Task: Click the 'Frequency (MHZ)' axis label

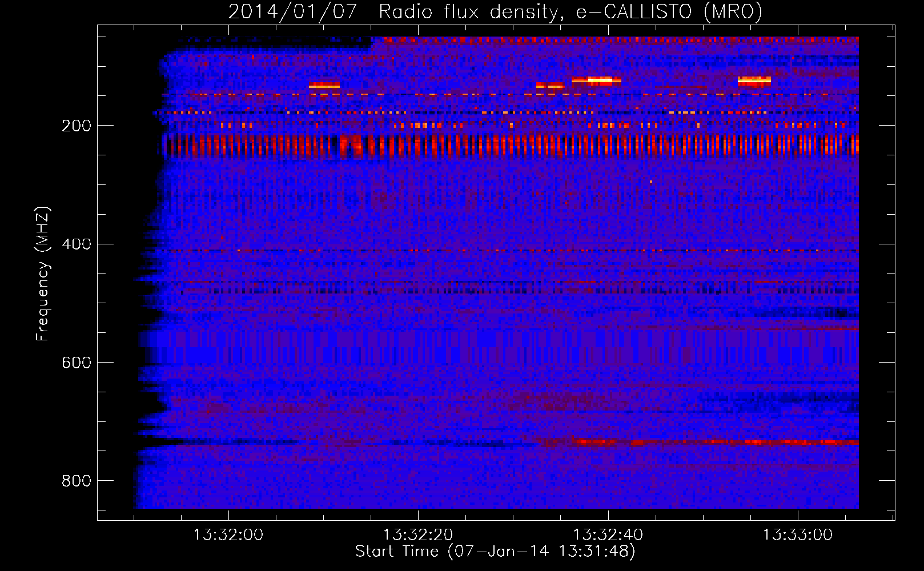Action: pyautogui.click(x=42, y=274)
